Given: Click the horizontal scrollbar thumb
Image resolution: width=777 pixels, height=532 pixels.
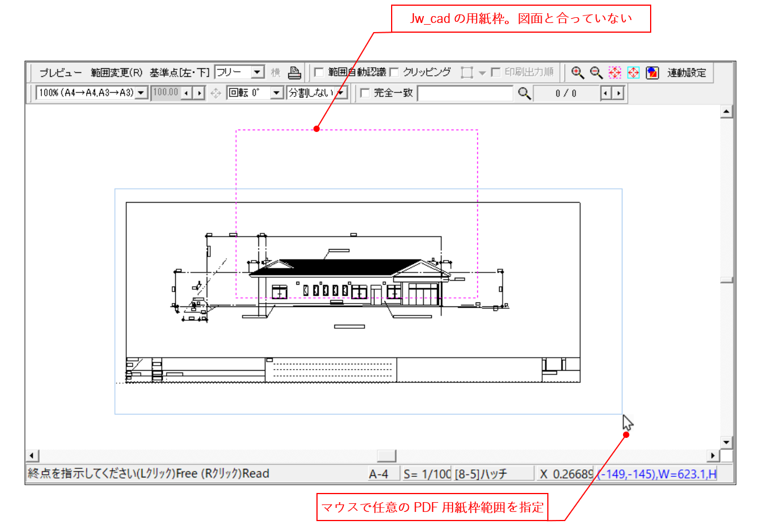Looking at the screenshot, I should click(386, 456).
